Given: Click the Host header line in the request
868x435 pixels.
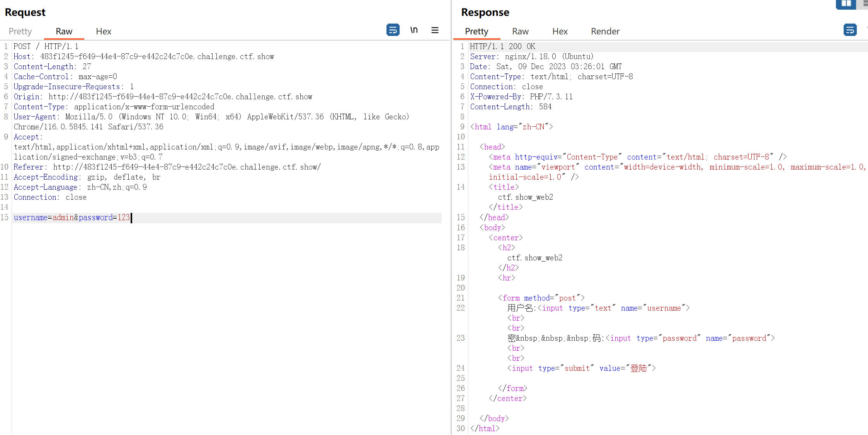Looking at the screenshot, I should point(143,56).
